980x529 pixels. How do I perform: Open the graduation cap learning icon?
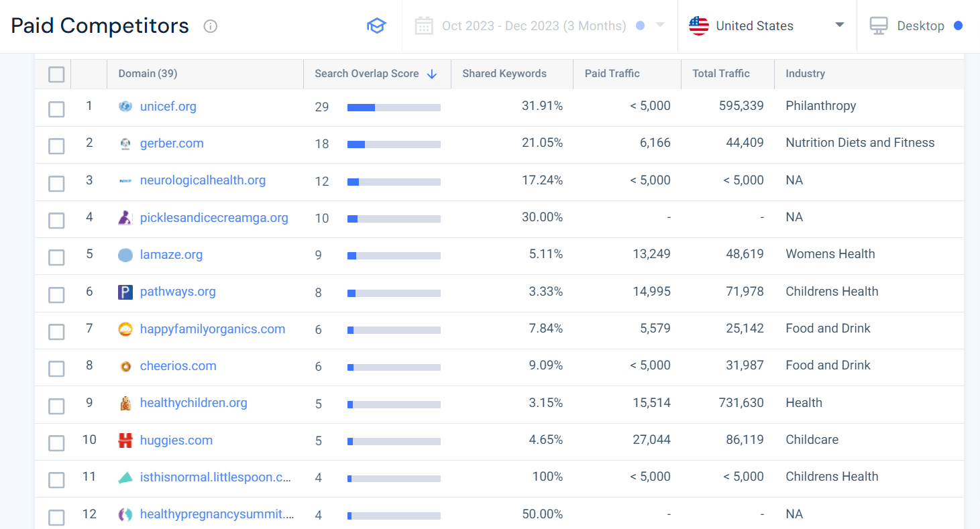pos(376,26)
